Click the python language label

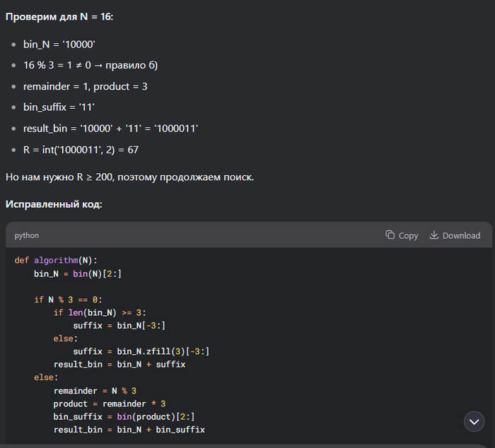coord(27,235)
